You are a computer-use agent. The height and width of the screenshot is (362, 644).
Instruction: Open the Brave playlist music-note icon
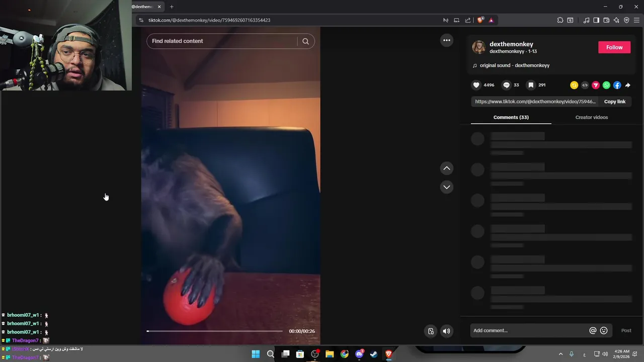[x=586, y=20]
